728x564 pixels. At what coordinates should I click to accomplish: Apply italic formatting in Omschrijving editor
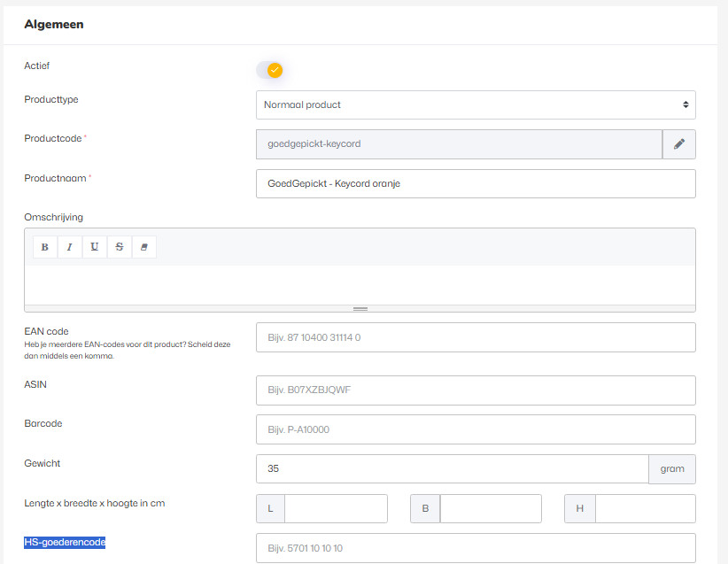coord(70,247)
